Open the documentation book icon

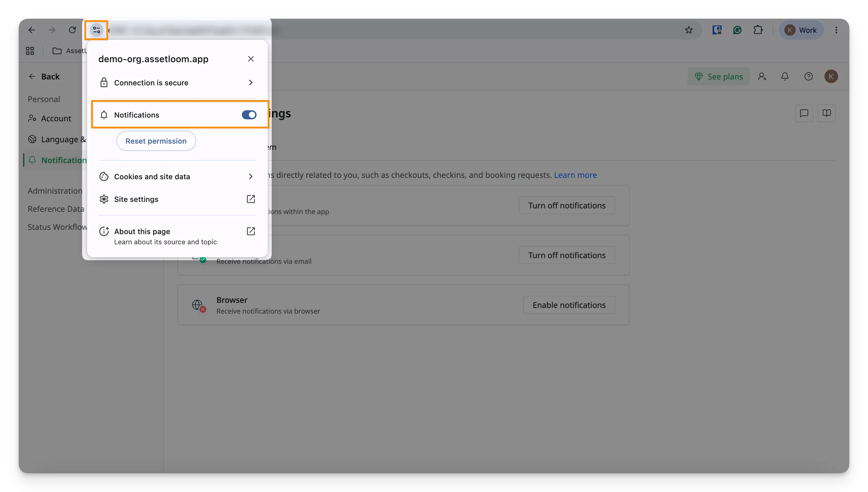tap(826, 113)
